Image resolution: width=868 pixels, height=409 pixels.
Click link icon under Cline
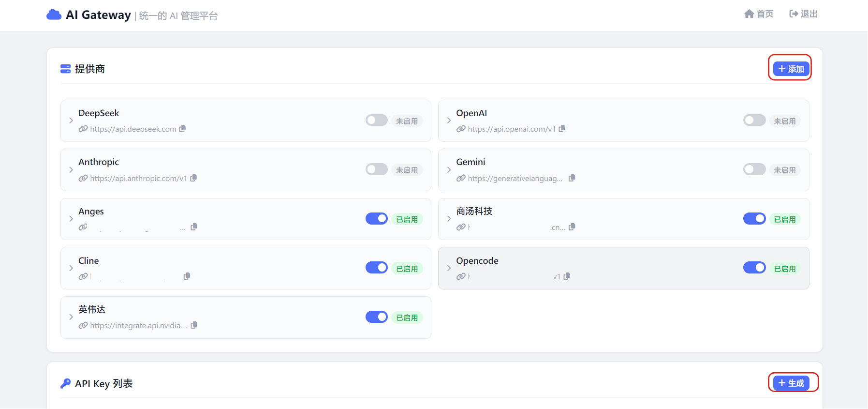pos(83,277)
